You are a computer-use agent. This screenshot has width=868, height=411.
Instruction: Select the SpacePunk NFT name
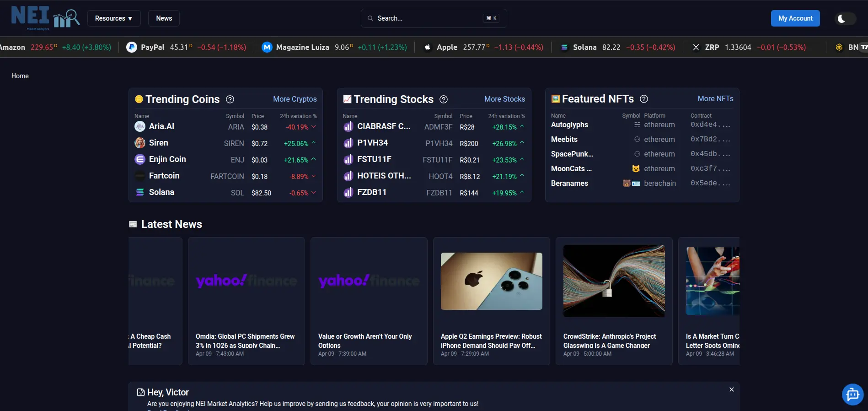pyautogui.click(x=572, y=154)
